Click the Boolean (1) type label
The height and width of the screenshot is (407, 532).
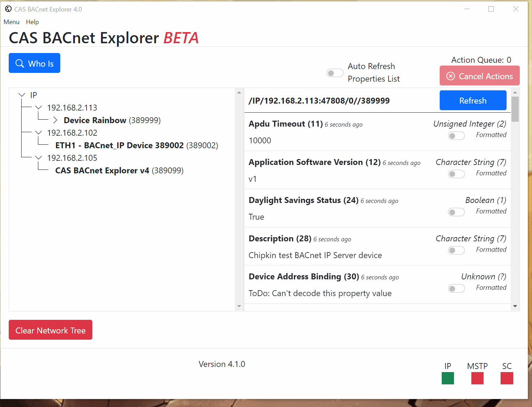tap(486, 200)
